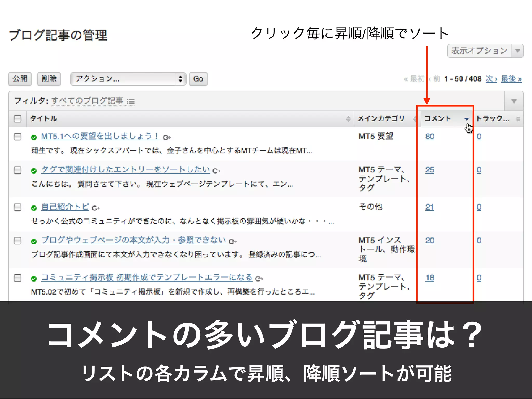
Task: Click sort arrows in the トラック... column header
Action: pyautogui.click(x=518, y=119)
